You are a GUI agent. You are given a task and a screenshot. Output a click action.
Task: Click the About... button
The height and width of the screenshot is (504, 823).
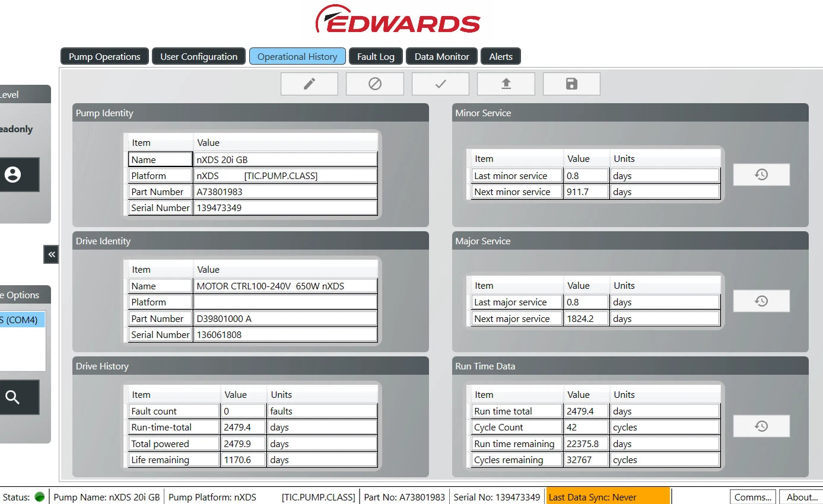tap(801, 497)
